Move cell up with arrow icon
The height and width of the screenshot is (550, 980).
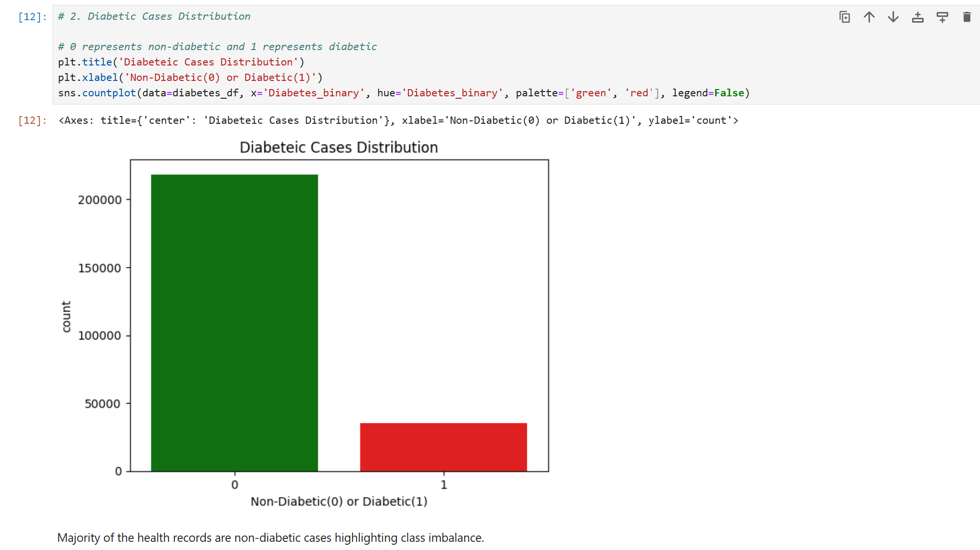(869, 17)
